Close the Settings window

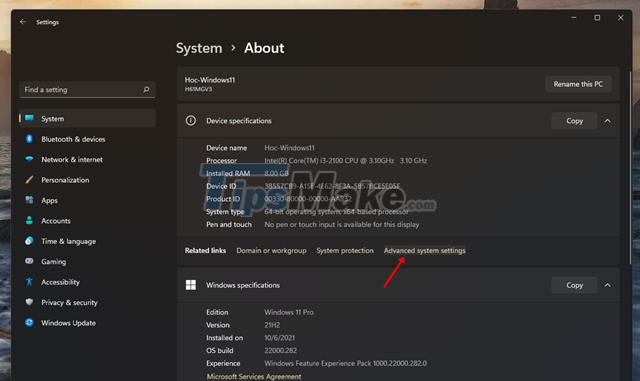(620, 18)
